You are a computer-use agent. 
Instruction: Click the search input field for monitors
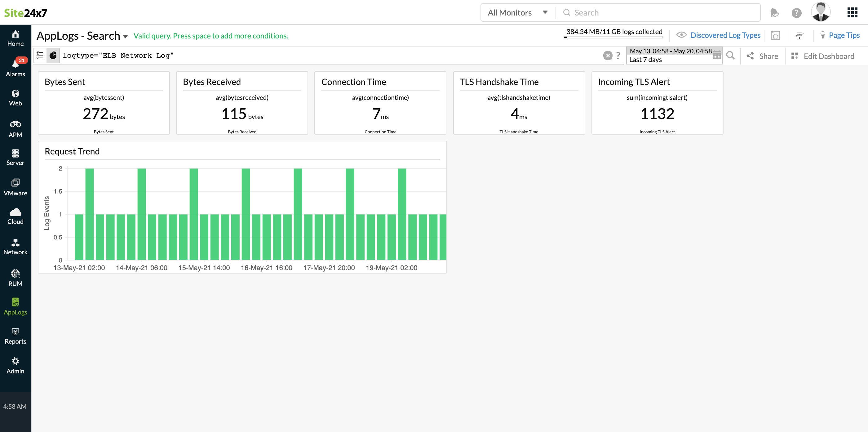pos(659,12)
